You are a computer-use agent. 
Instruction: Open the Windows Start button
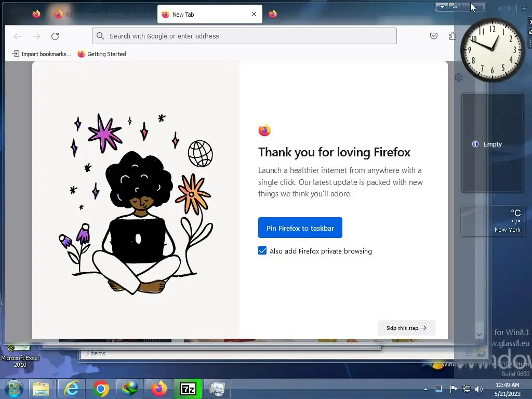pyautogui.click(x=14, y=389)
